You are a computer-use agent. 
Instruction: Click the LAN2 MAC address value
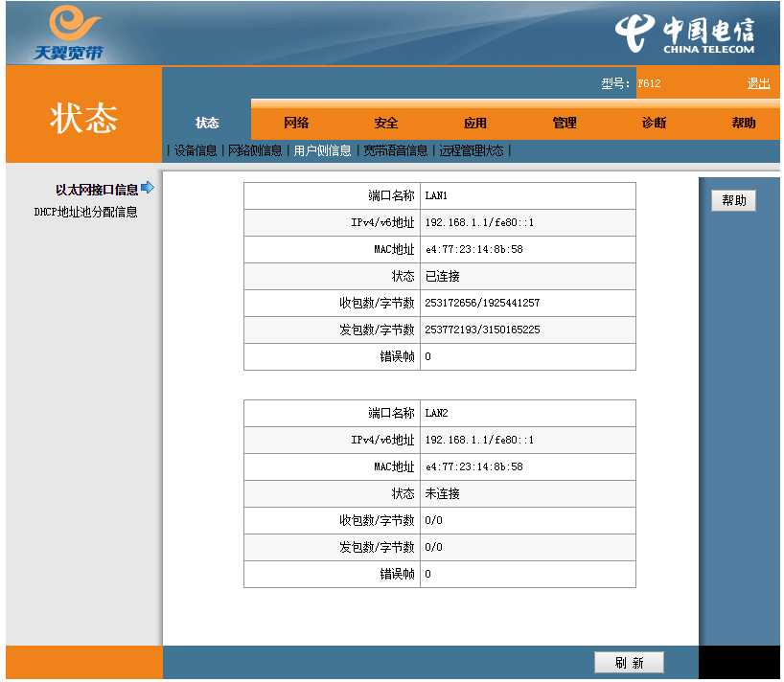tap(474, 466)
